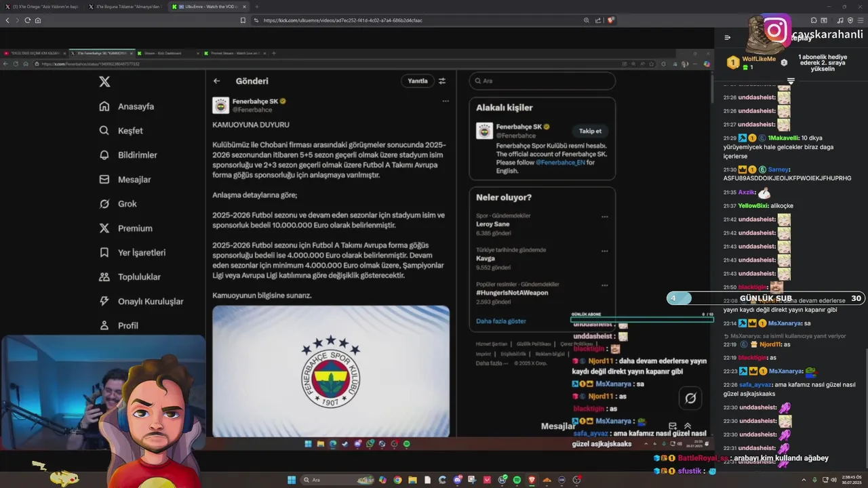Screen dimensions: 868x488
Task: Open Brave Shields icon in address bar
Action: 610,20
